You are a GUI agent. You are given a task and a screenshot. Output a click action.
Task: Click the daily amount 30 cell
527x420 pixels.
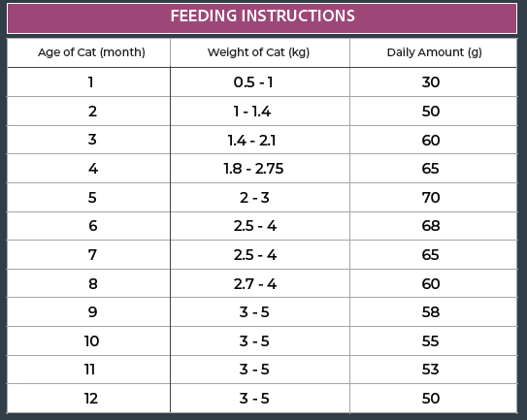click(434, 82)
